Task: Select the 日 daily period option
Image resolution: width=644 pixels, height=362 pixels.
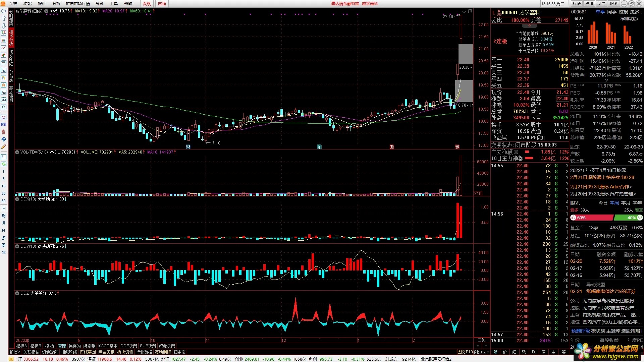Action: [4, 208]
